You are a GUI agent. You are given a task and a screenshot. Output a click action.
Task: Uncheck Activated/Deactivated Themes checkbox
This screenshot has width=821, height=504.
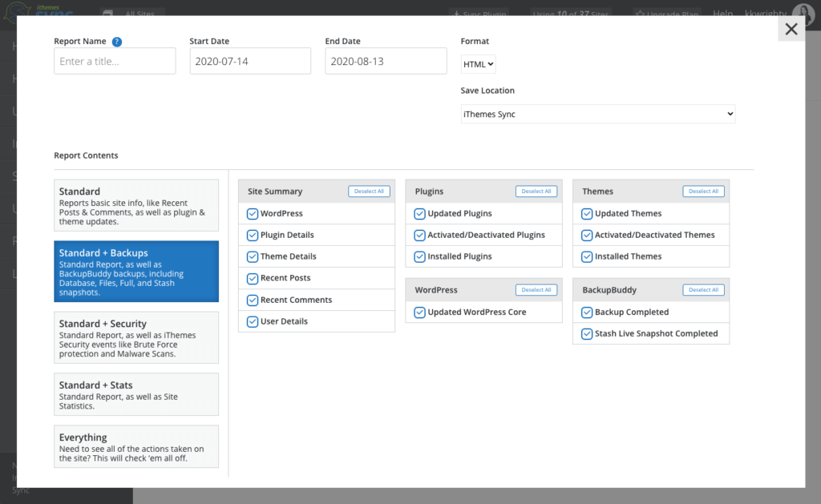click(587, 235)
